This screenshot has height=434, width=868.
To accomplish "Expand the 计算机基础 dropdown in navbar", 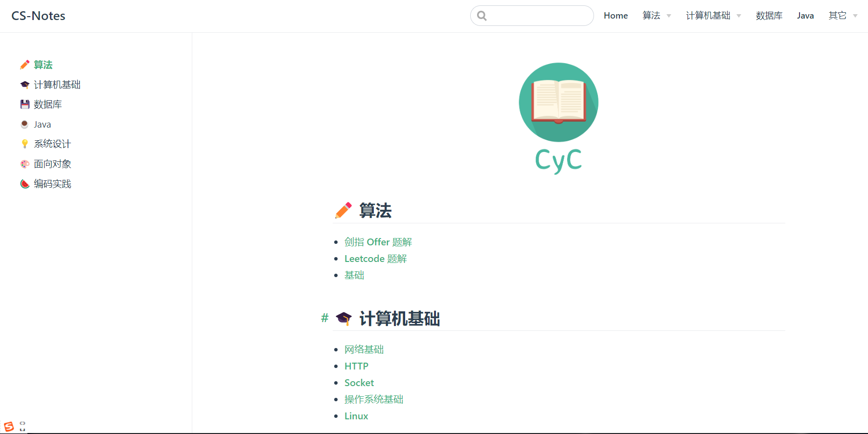I will click(713, 16).
